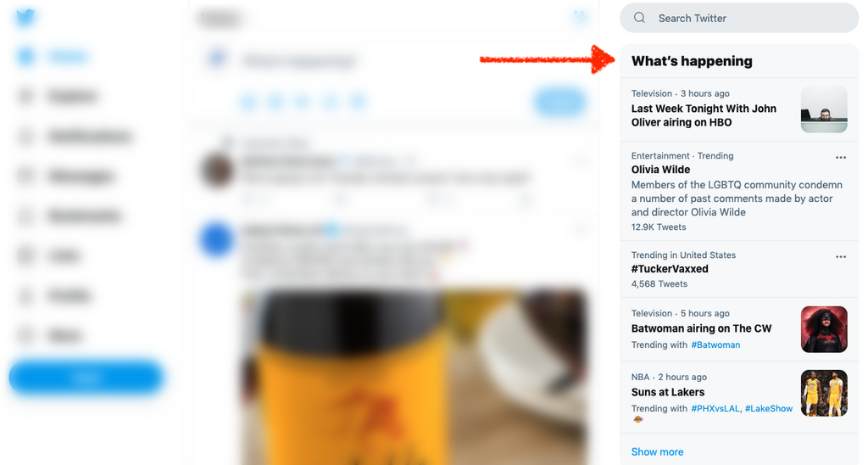Screen dimensions: 868x465
Task: Click Show more under What's happening
Action: (657, 451)
